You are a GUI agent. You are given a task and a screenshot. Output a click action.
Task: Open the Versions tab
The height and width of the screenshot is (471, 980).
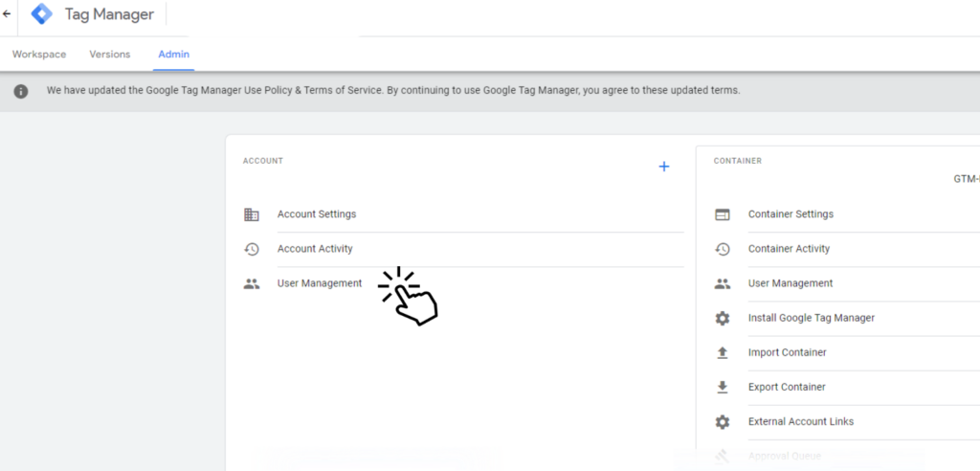coord(110,55)
